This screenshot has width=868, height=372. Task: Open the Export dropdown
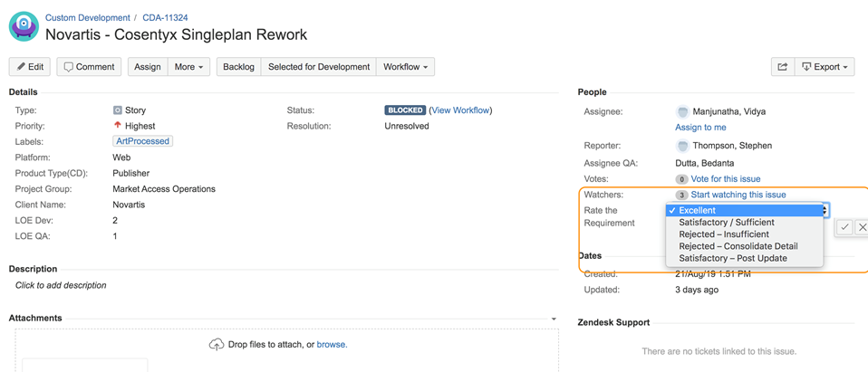825,67
